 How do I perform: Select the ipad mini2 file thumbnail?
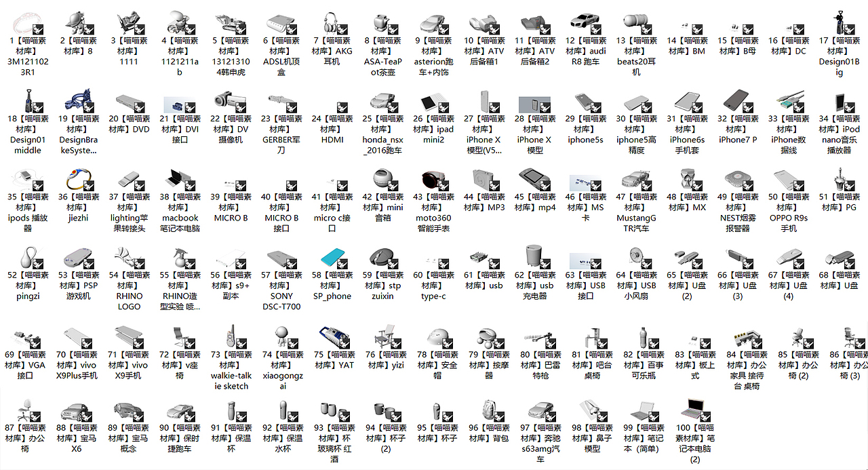(x=433, y=102)
